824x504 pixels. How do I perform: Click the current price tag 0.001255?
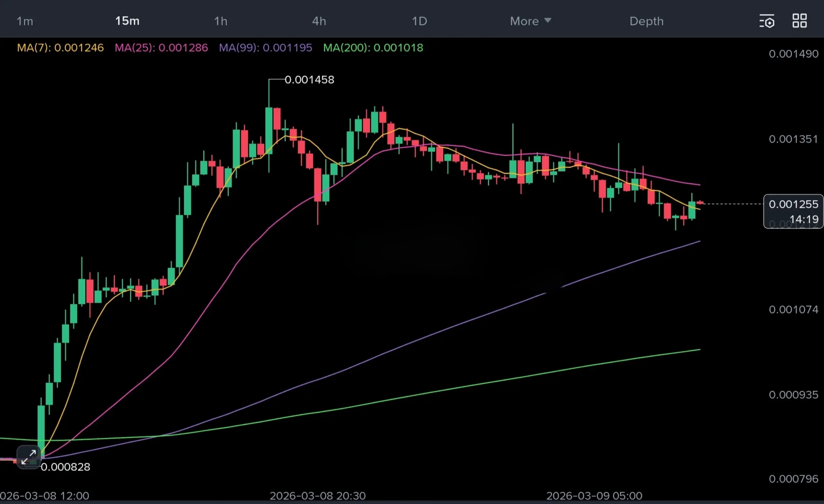(x=793, y=204)
